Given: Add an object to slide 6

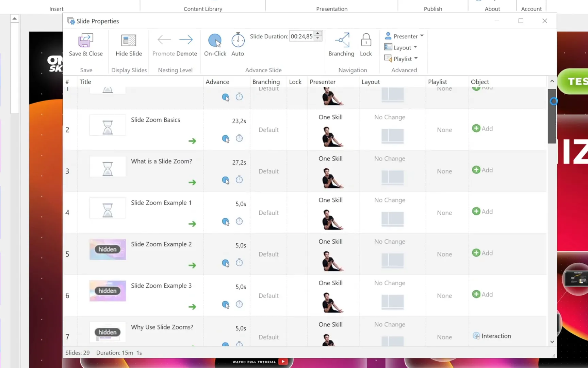Looking at the screenshot, I should pos(483,294).
